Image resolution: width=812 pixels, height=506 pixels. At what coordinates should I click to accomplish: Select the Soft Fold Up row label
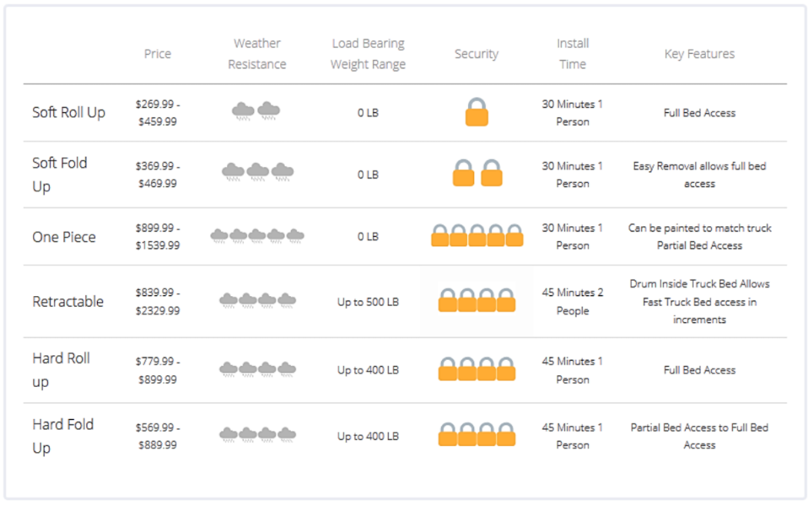click(x=59, y=175)
